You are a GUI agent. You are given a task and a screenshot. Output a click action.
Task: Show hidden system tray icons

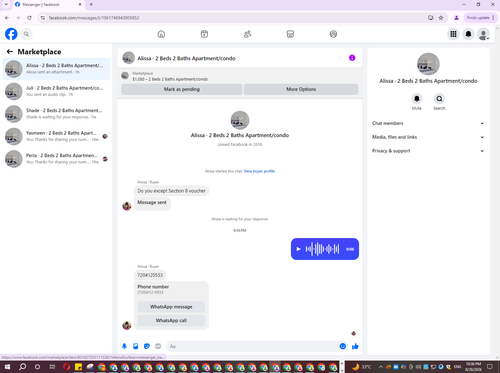point(381,367)
